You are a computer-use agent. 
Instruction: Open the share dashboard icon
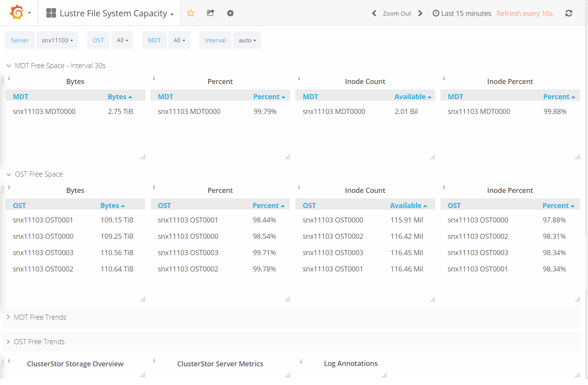[210, 13]
